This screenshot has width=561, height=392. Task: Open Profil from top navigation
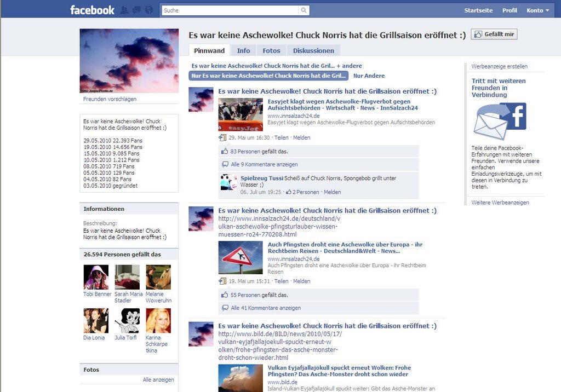coord(510,10)
